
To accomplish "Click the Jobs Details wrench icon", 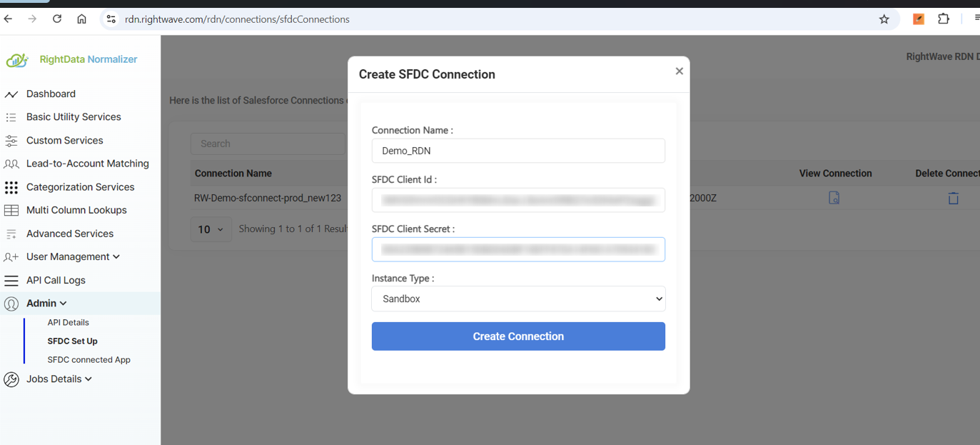I will point(11,379).
